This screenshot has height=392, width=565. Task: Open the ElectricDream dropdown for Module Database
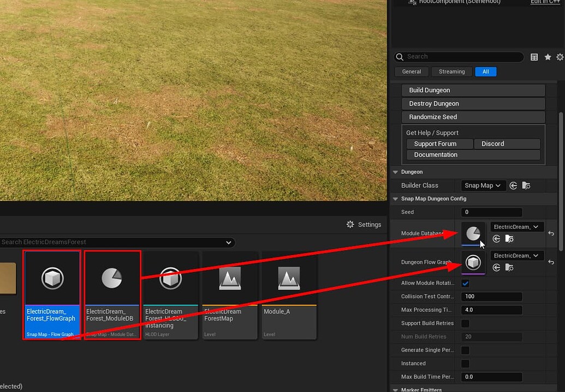(516, 226)
